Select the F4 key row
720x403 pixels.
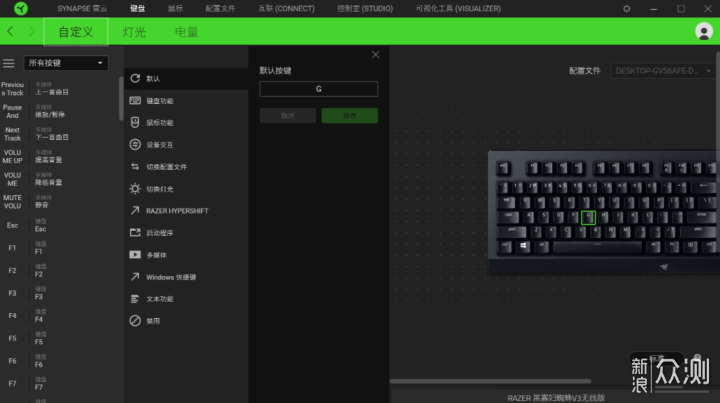click(x=60, y=315)
